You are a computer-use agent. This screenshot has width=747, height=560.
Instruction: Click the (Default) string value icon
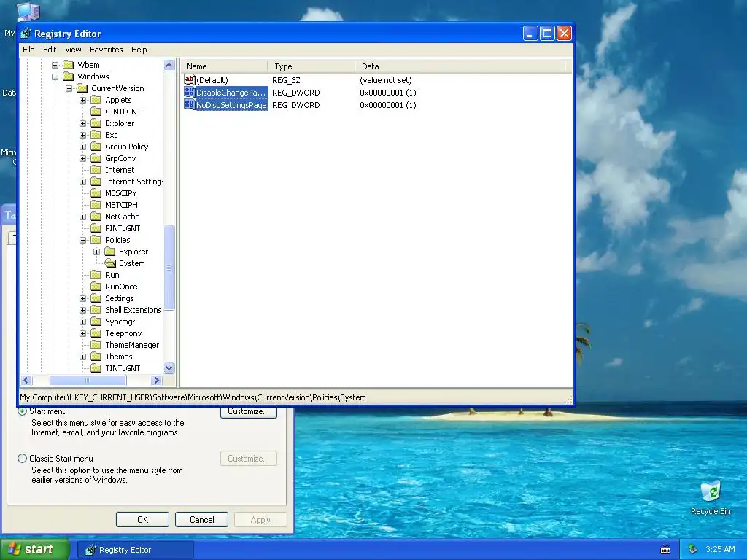[189, 80]
